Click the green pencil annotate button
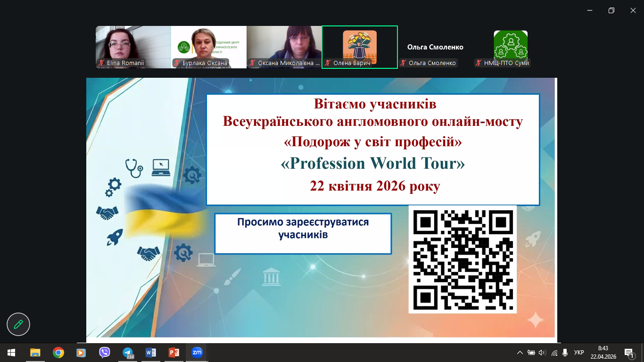 pos(18,324)
